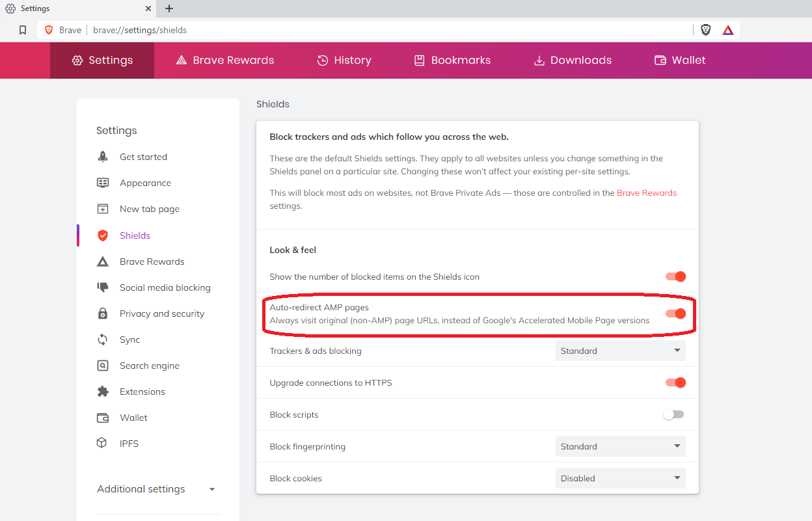Open Trackers & ads blocking dropdown
Viewport: 812px width, 521px height.
[x=620, y=351]
